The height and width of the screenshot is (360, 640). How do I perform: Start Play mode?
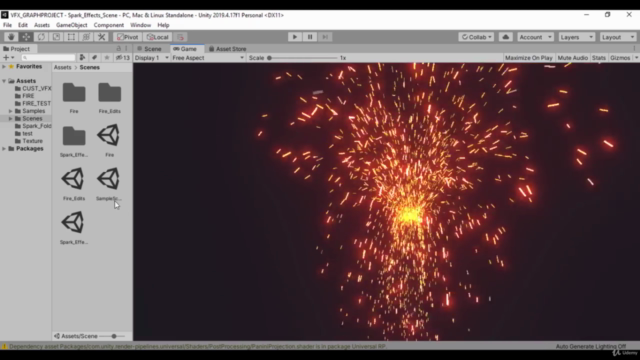coord(295,37)
